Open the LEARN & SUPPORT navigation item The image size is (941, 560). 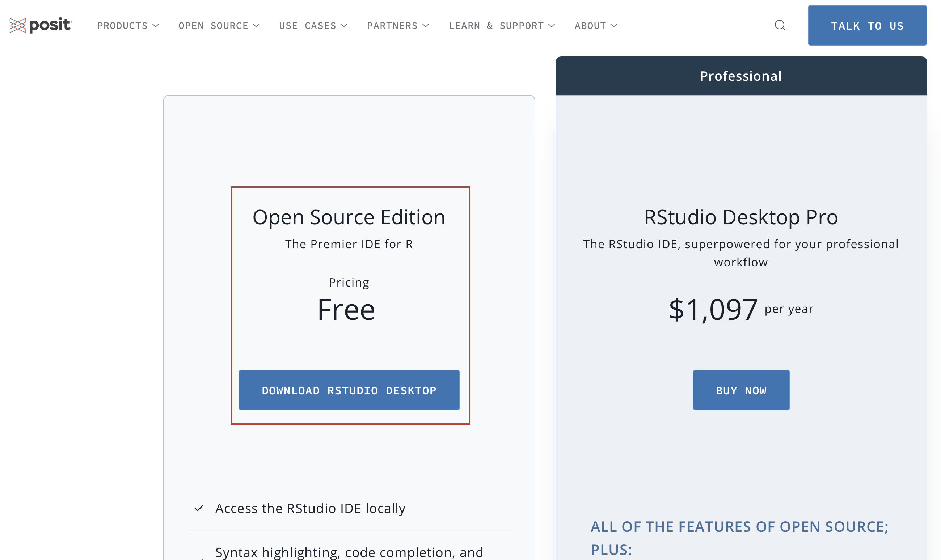click(x=496, y=26)
